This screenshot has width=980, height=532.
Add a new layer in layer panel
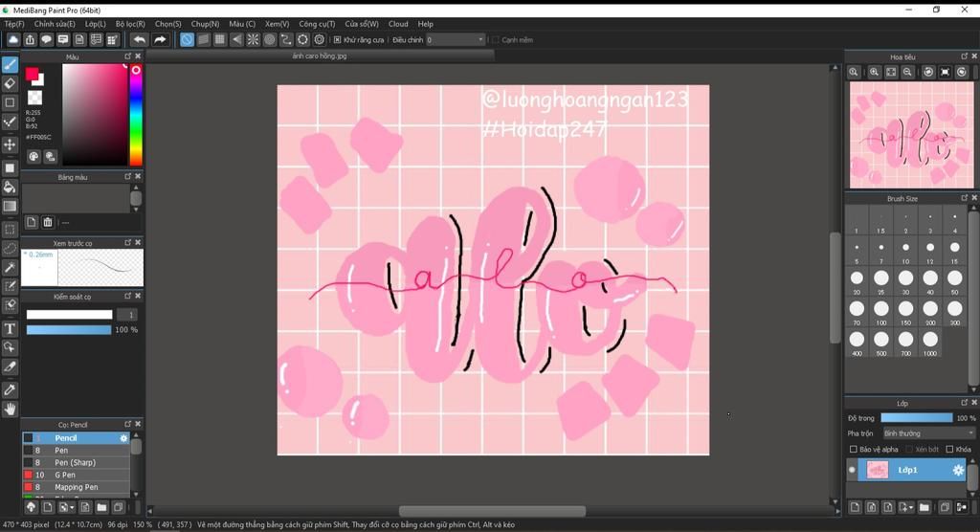pyautogui.click(x=855, y=507)
